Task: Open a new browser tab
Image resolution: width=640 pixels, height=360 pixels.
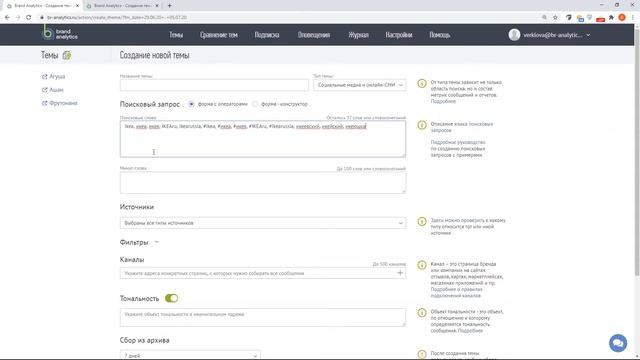Action: click(169, 6)
